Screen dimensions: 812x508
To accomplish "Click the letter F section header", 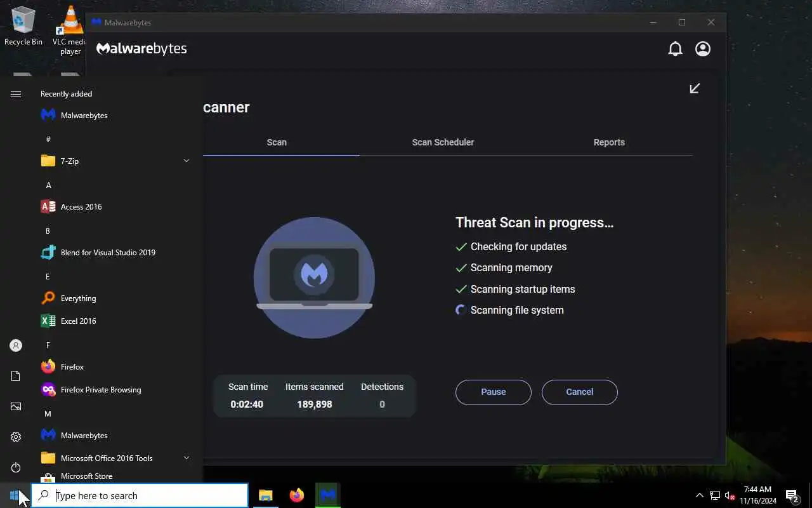I will 48,345.
